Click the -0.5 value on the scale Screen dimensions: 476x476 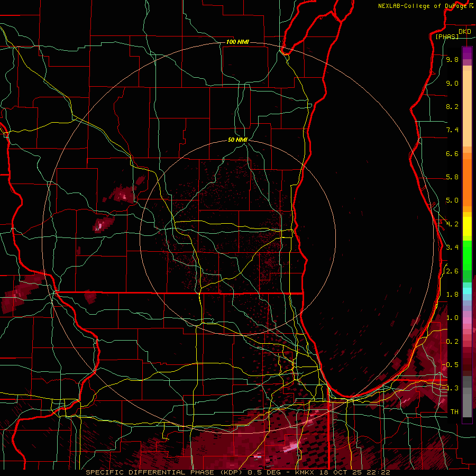point(450,365)
